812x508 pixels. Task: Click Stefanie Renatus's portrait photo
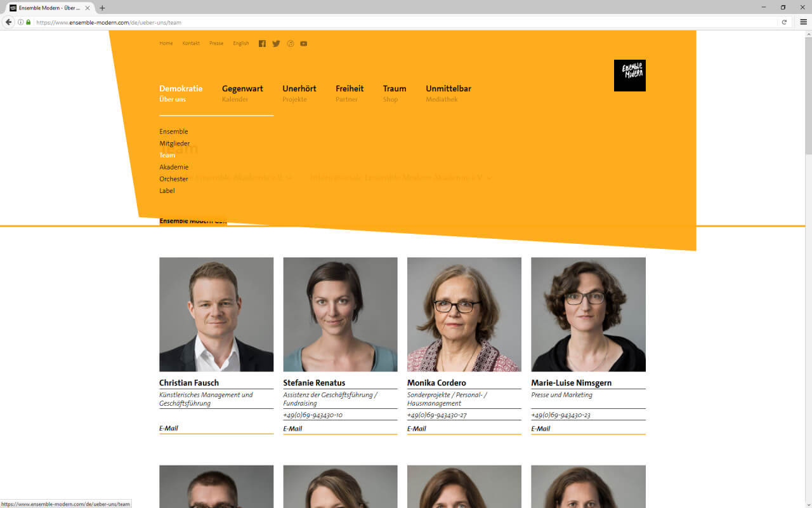click(340, 314)
